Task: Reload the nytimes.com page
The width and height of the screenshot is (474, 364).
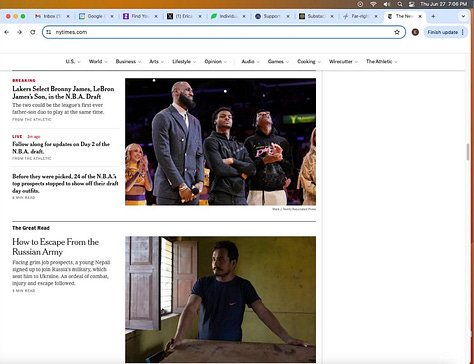Action: pos(33,32)
